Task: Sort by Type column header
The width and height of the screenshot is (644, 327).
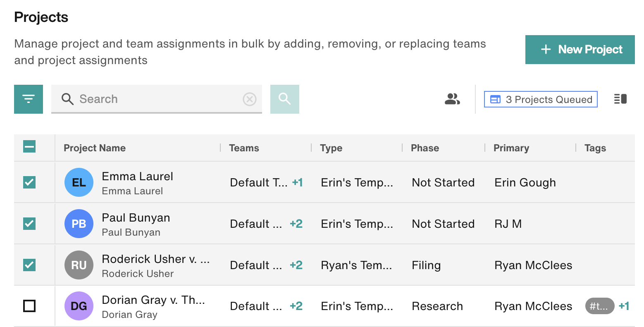Action: tap(331, 148)
